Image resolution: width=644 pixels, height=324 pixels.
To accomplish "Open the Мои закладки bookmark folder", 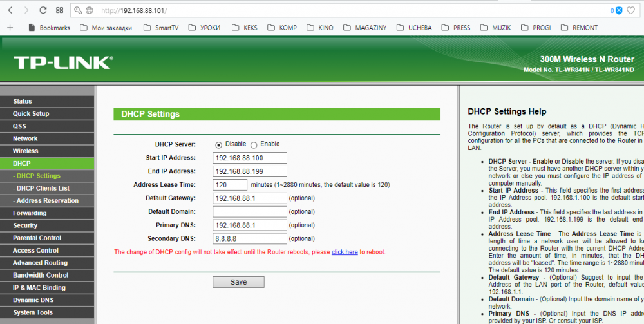I will (x=106, y=28).
